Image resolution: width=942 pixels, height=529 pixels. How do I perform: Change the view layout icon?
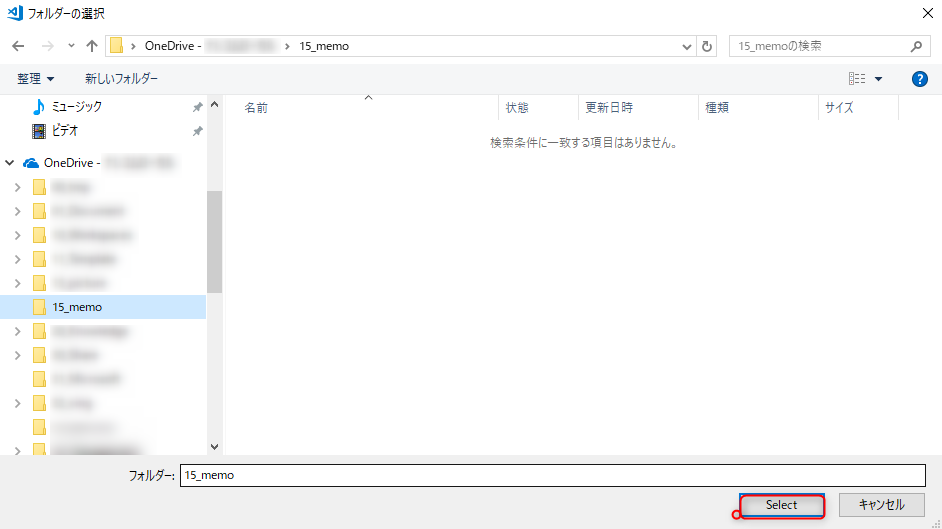(x=857, y=79)
